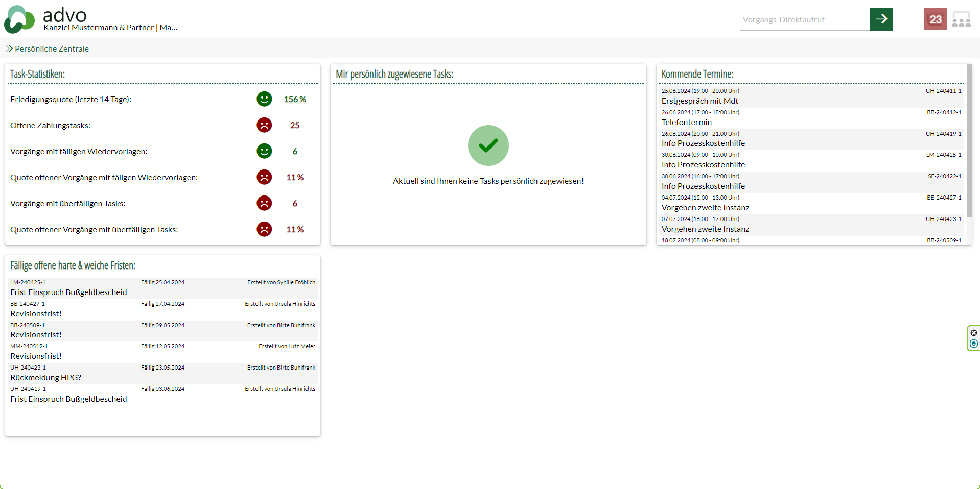Click the Kommende Termine scrollbar

(969, 140)
